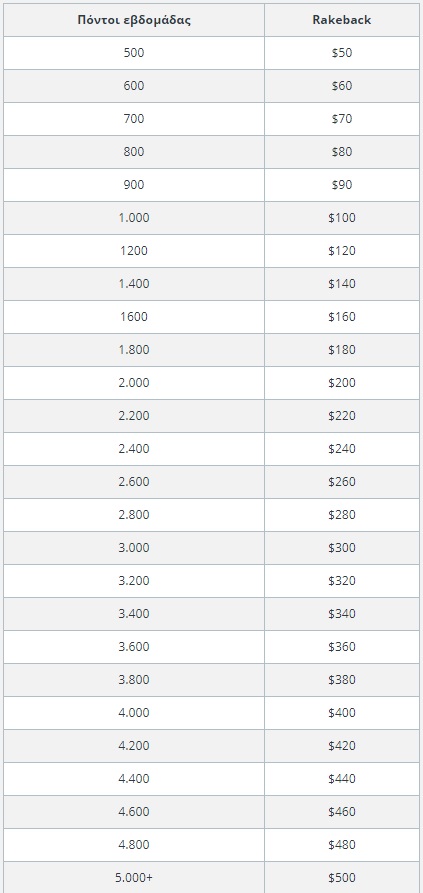423x893 pixels.
Task: Click the Πόντοι εβδομάδας column header
Action: coord(134,20)
